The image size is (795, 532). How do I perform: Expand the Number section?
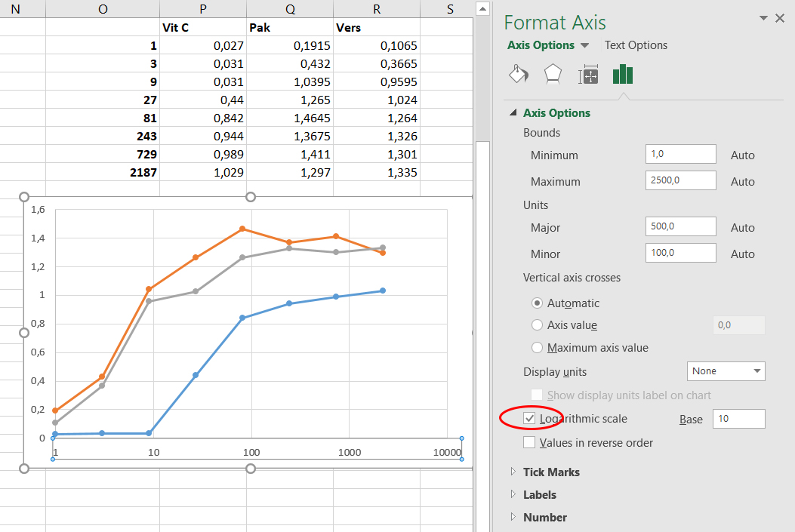tap(514, 518)
